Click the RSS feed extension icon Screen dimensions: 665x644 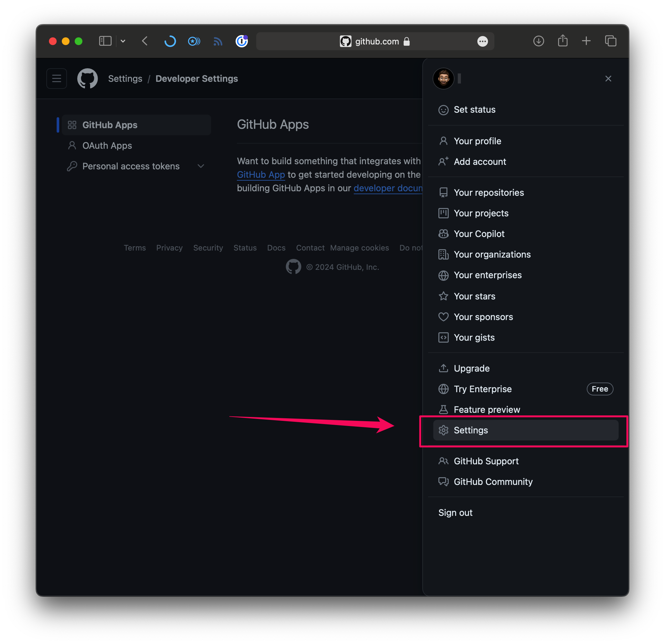[218, 42]
